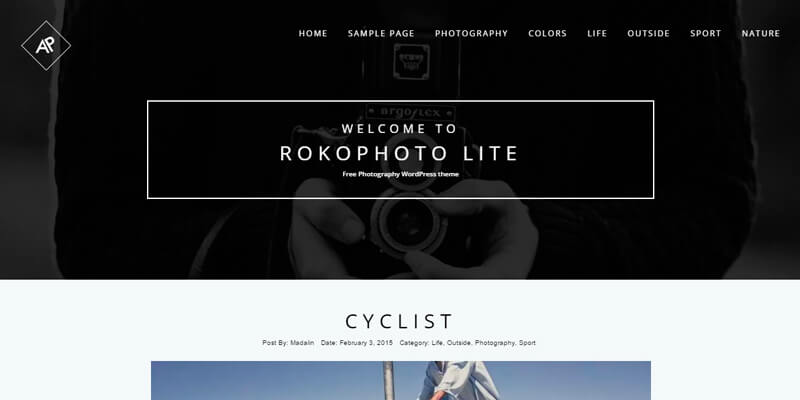The height and width of the screenshot is (400, 800).
Task: Click the Free Photography WordPress theme tagline
Action: pyautogui.click(x=401, y=174)
